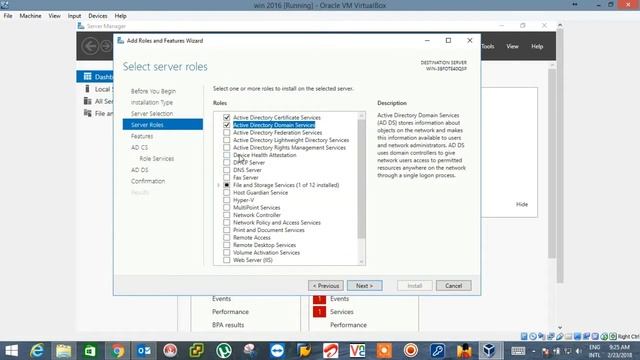Click All Servers icon in Server Manager sidebar
This screenshot has width=640, height=360.
(x=87, y=101)
